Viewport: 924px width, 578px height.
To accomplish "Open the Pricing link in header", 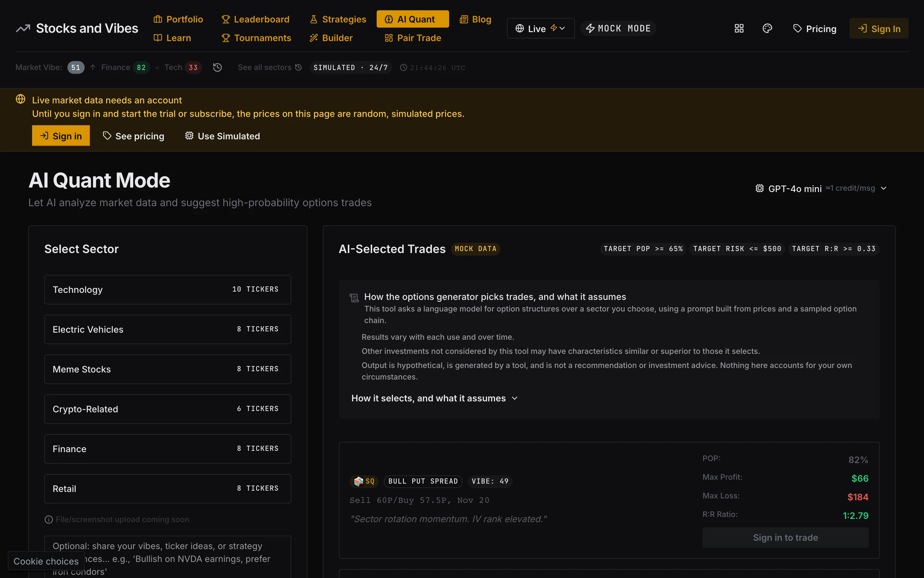I will 814,29.
